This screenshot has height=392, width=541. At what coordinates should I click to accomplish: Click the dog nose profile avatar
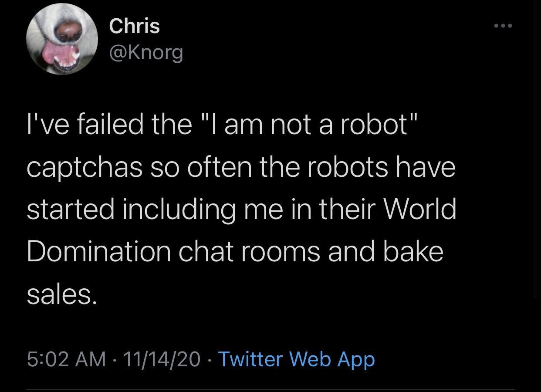(62, 39)
